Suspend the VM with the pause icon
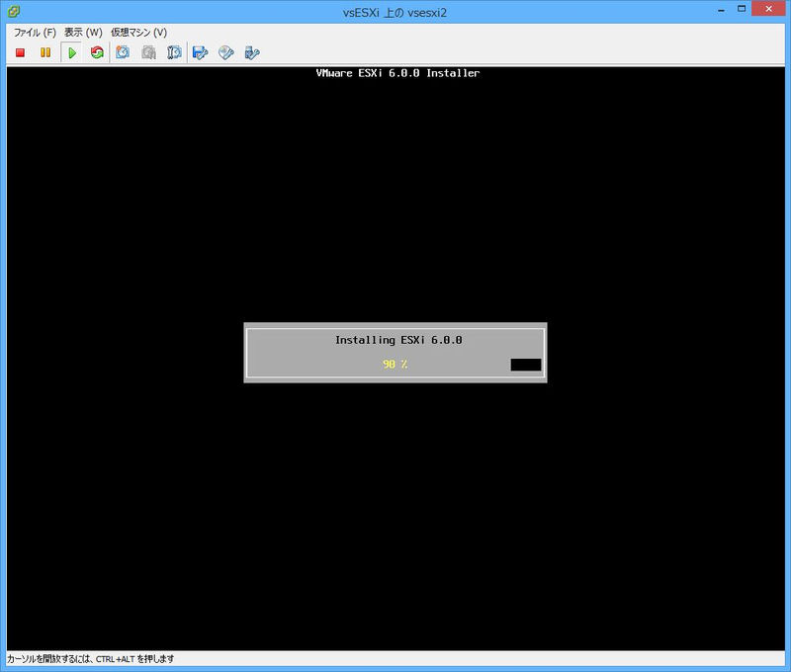 (x=45, y=52)
